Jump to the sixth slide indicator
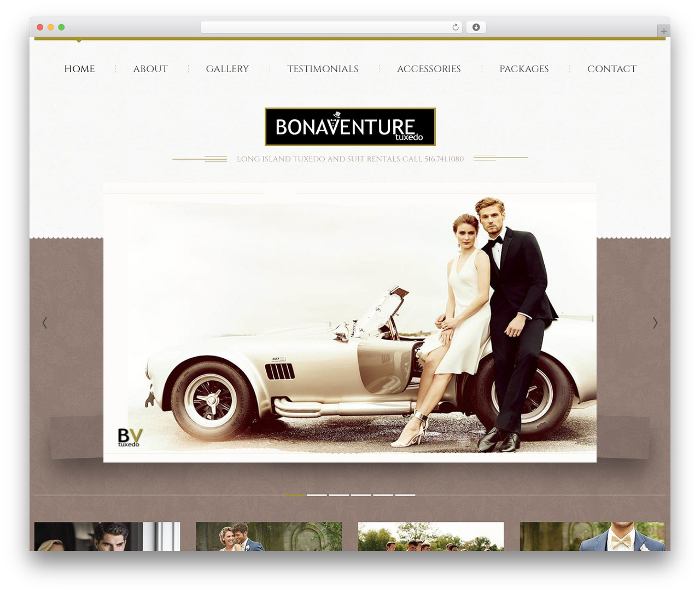Screen dimensions: 700x593 point(405,495)
